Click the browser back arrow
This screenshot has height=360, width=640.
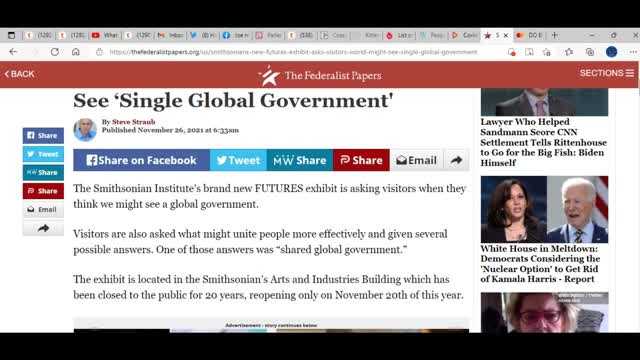[x=13, y=52]
